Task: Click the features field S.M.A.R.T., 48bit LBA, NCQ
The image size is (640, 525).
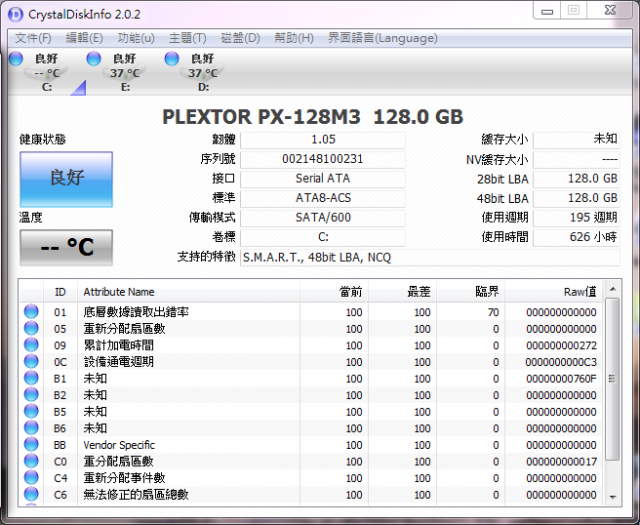Action: pos(430,258)
